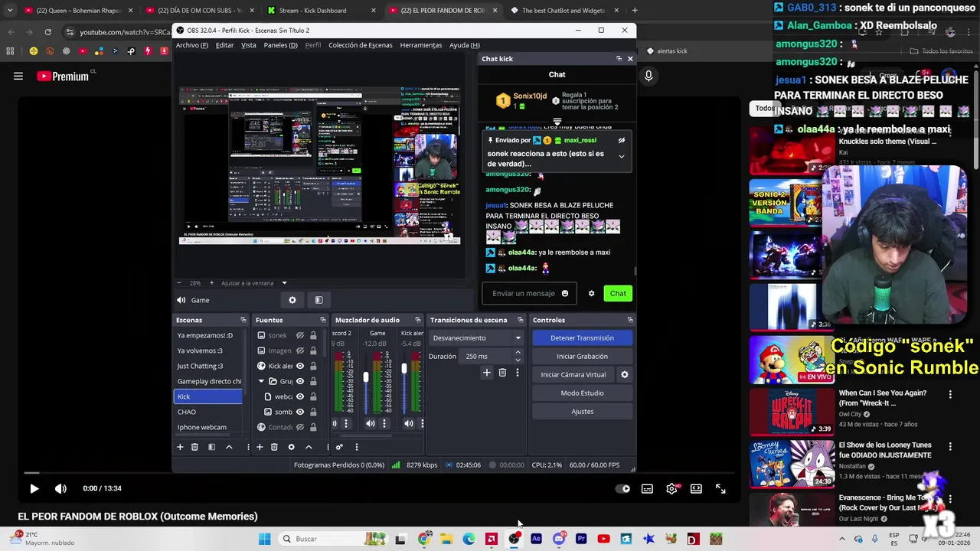Add a scene transition with plus
Image resolution: width=980 pixels, height=551 pixels.
coord(486,373)
